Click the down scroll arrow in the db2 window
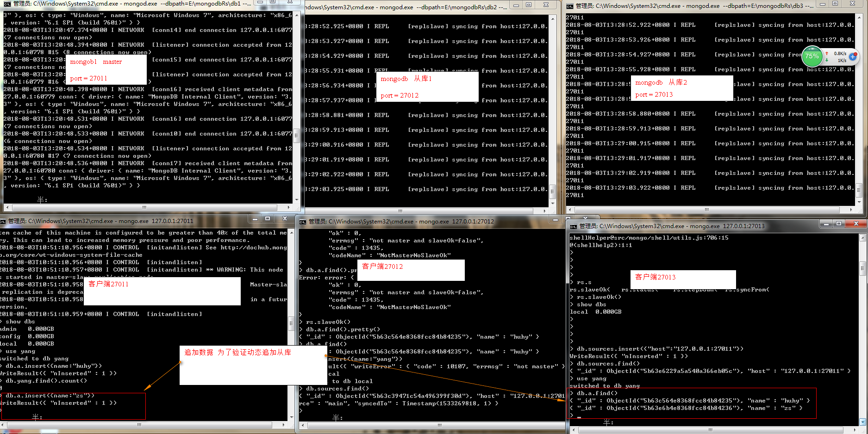The height and width of the screenshot is (434, 868). (x=552, y=203)
